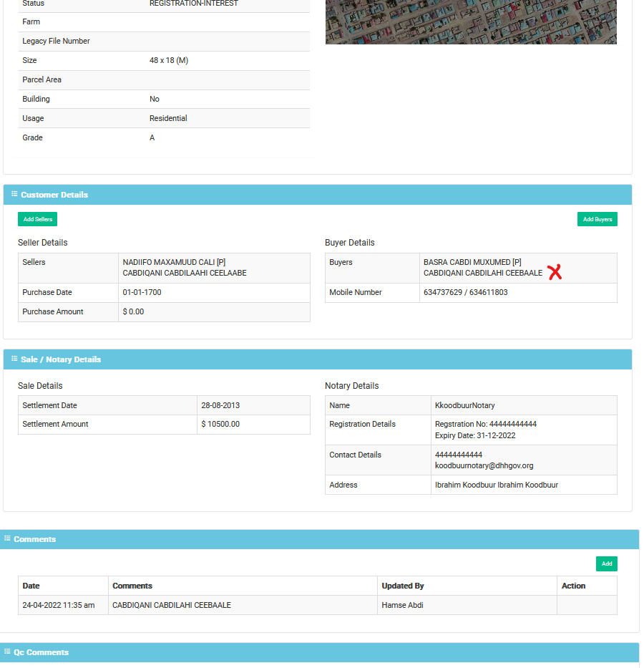
Task: Click the Qc Comments list icon
Action: click(x=7, y=652)
